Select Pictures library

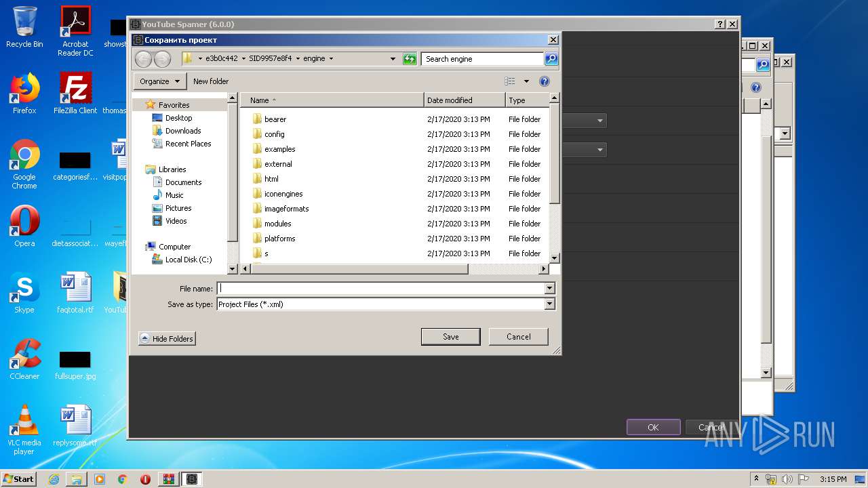click(178, 208)
